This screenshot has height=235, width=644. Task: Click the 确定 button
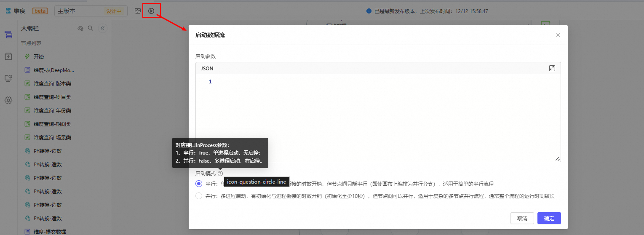[x=549, y=218]
